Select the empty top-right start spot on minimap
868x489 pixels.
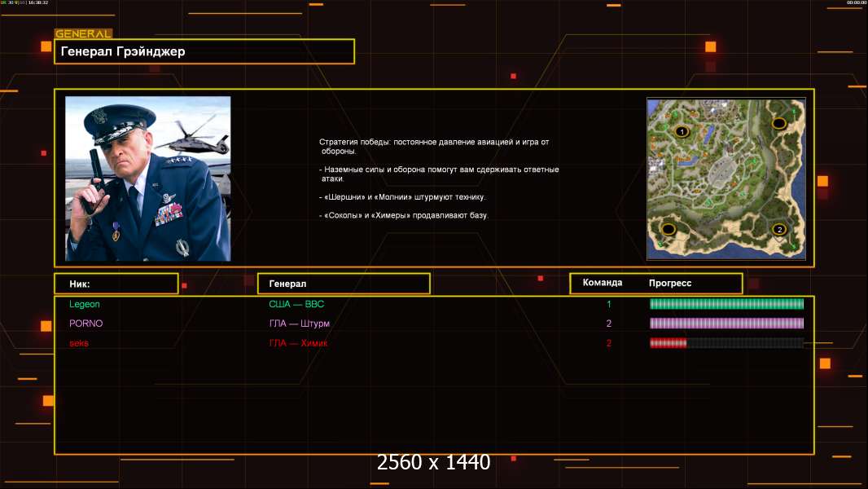[x=779, y=123]
